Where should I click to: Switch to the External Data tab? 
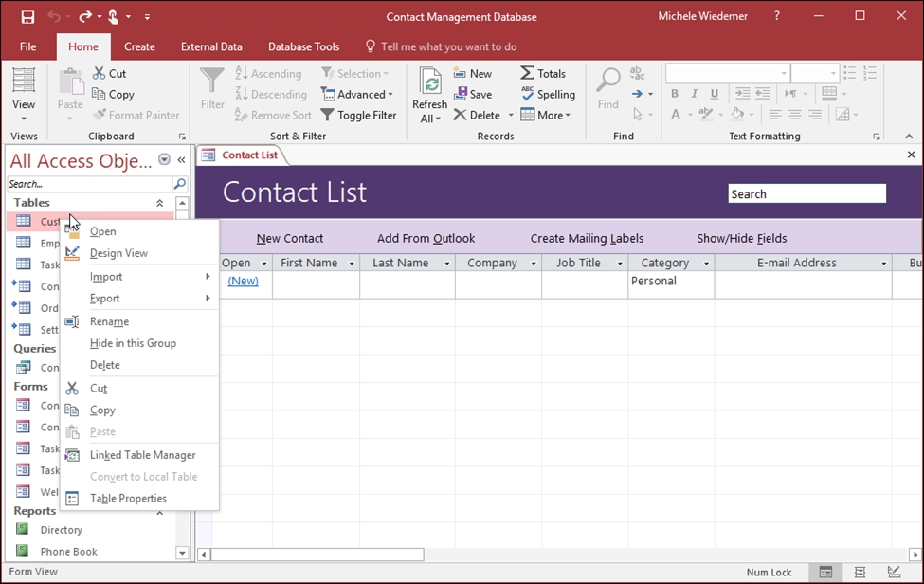(211, 46)
